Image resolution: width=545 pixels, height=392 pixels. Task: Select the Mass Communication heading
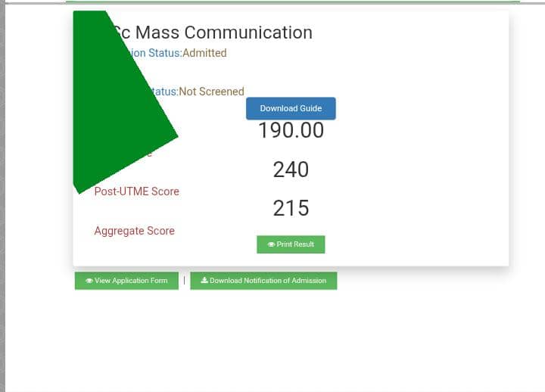tap(212, 33)
